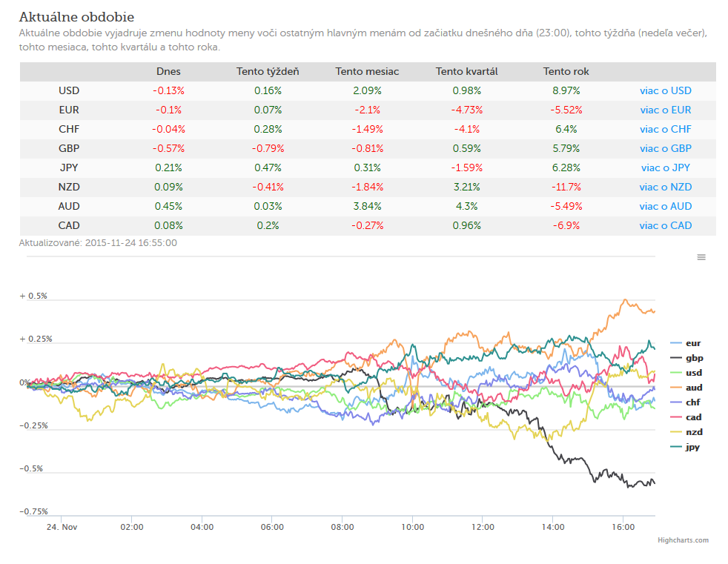This screenshot has width=728, height=564.
Task: Toggle gbp series in chart legend
Action: coord(686,358)
